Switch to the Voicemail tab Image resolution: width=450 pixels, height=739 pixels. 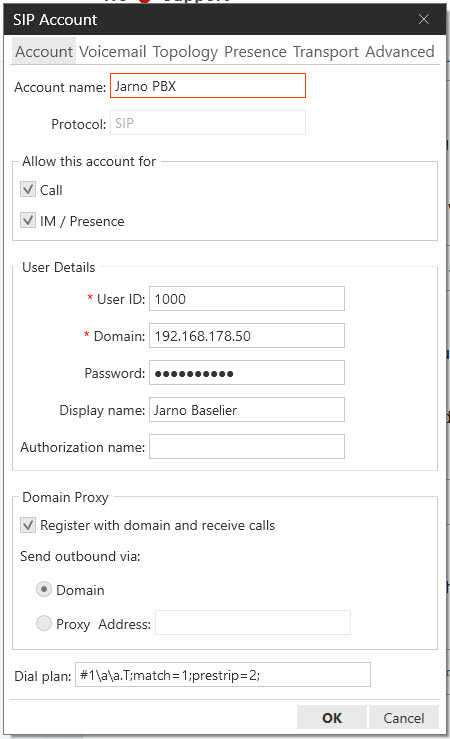coord(113,51)
